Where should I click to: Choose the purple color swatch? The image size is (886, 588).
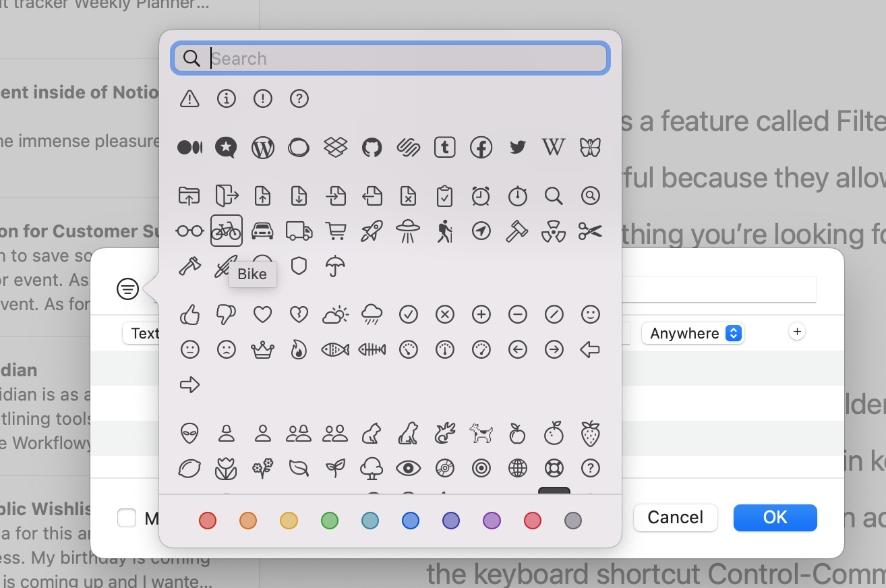tap(492, 521)
